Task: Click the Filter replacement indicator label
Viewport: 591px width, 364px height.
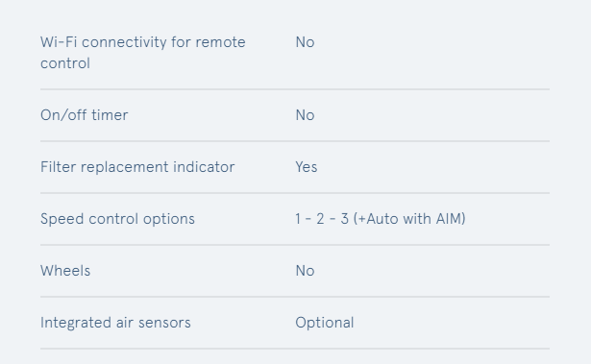Action: pos(137,167)
